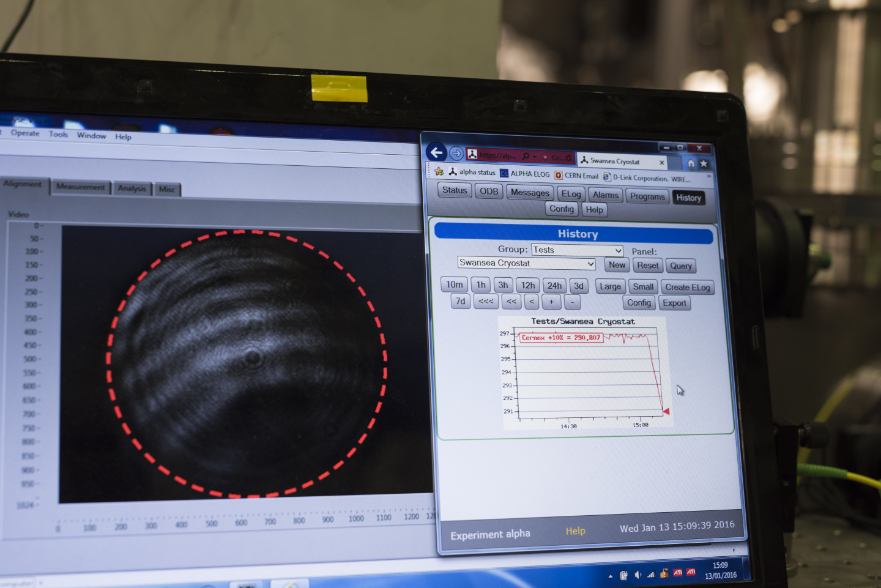This screenshot has width=881, height=588.
Task: Select the 24h history time range
Action: click(x=554, y=286)
